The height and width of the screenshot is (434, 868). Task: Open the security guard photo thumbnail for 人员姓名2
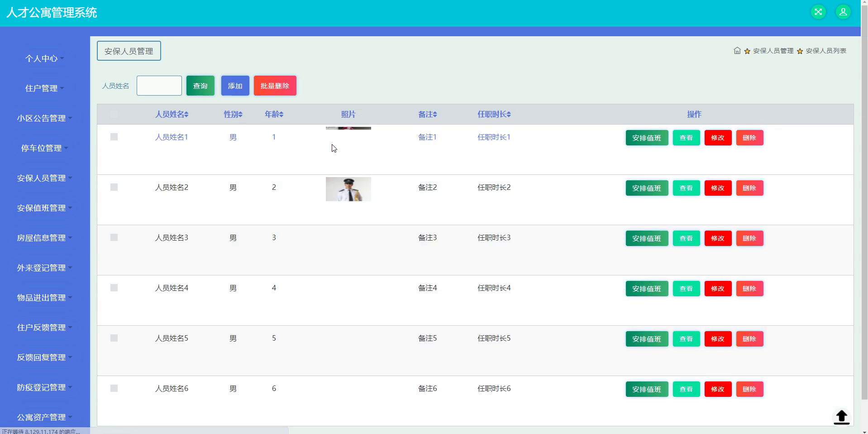click(x=348, y=189)
